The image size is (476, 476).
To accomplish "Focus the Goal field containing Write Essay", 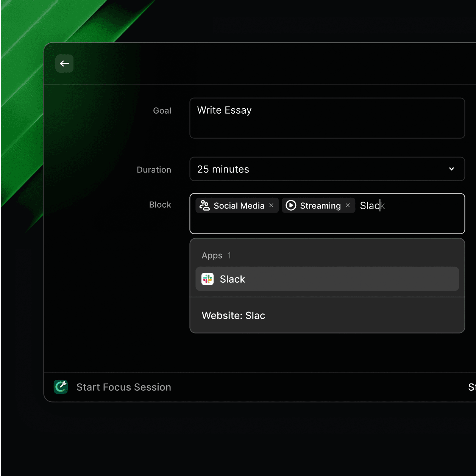I will (327, 118).
